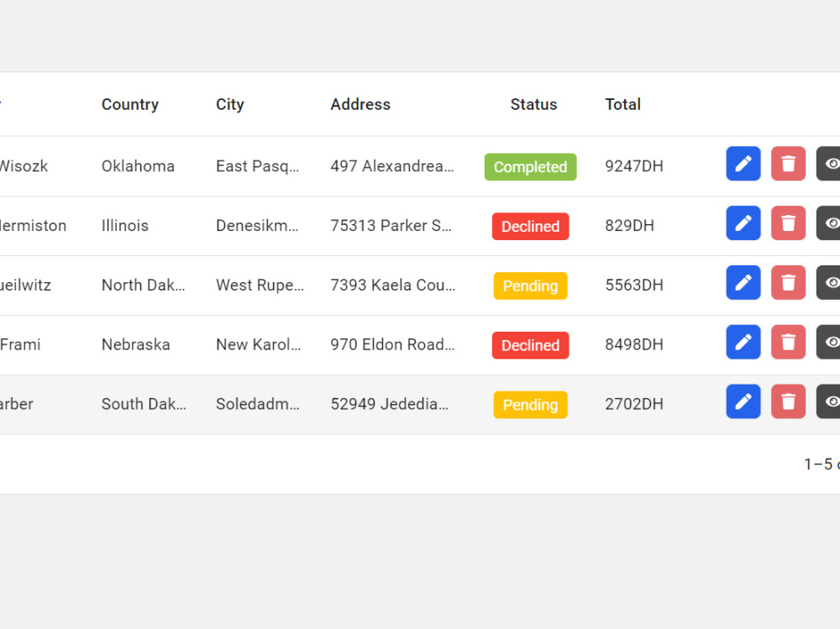Sort by the Address column header

pos(360,104)
